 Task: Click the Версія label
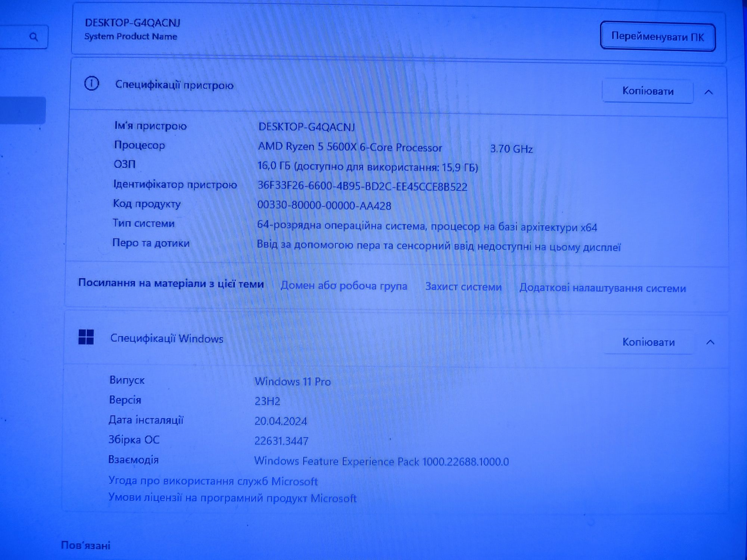(125, 400)
